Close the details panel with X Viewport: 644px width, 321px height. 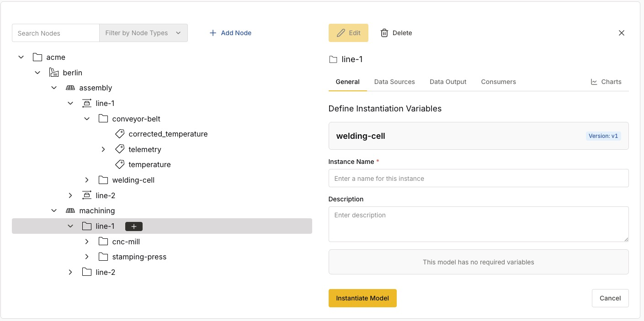tap(622, 33)
